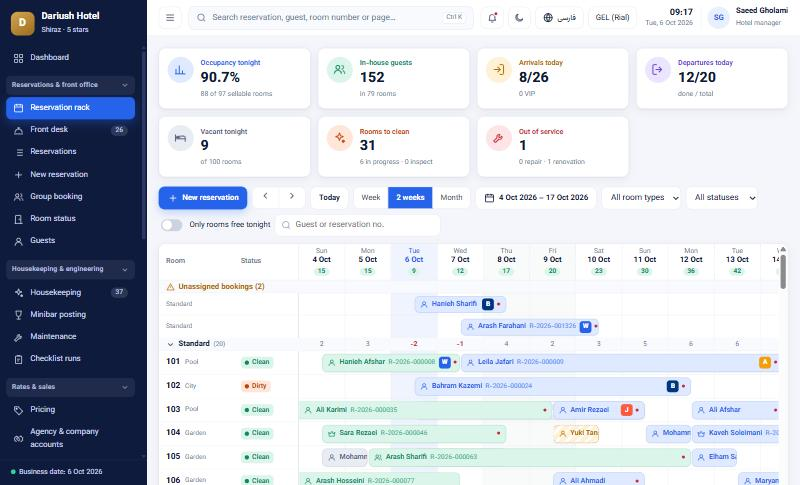This screenshot has width=800, height=485.
Task: Go to the previous date range
Action: pyautogui.click(x=265, y=197)
